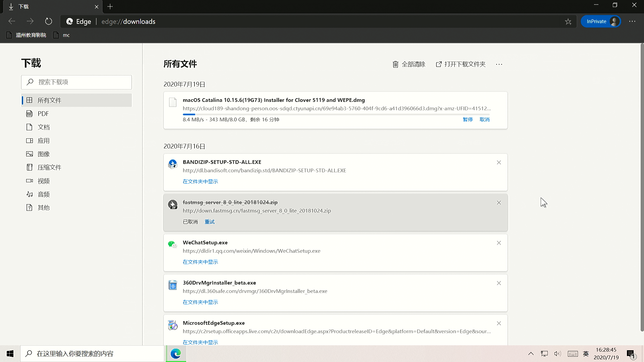Click the 360 driver installer icon

tap(173, 285)
